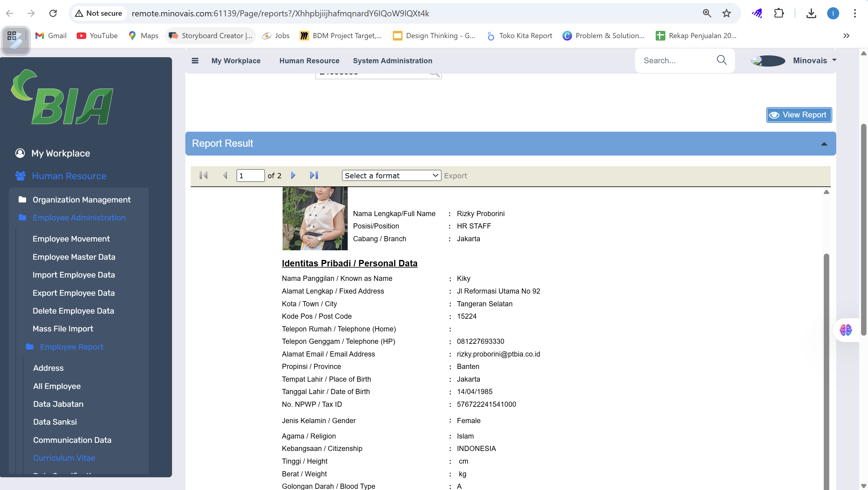
Task: Click the BIA logo
Action: 62,97
